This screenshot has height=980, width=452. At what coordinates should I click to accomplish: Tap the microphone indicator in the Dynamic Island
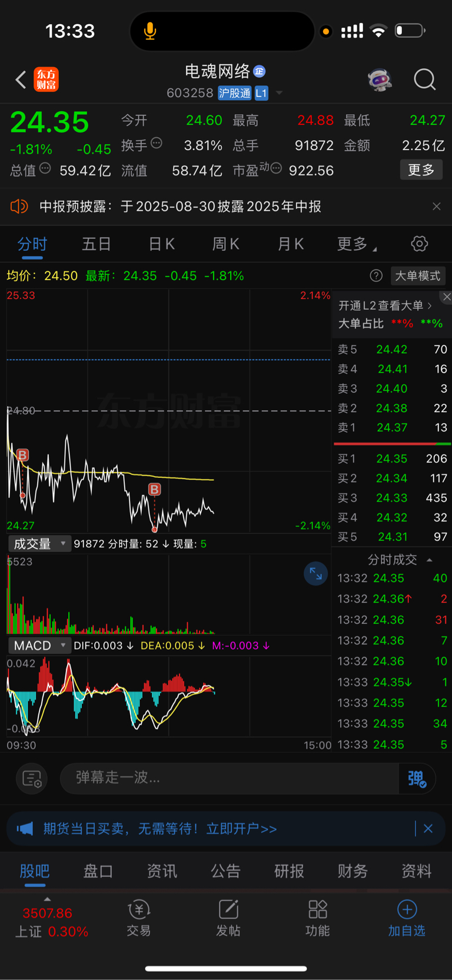(x=150, y=31)
